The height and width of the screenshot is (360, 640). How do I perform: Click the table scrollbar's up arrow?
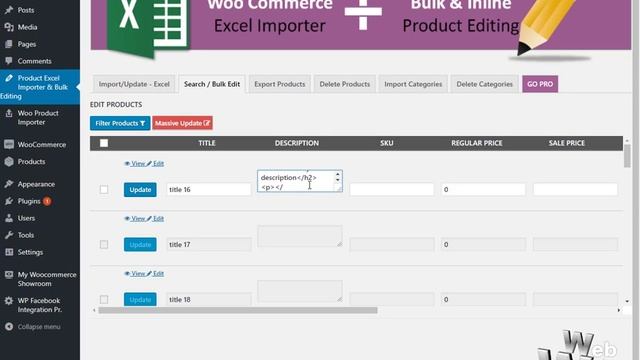click(x=627, y=141)
